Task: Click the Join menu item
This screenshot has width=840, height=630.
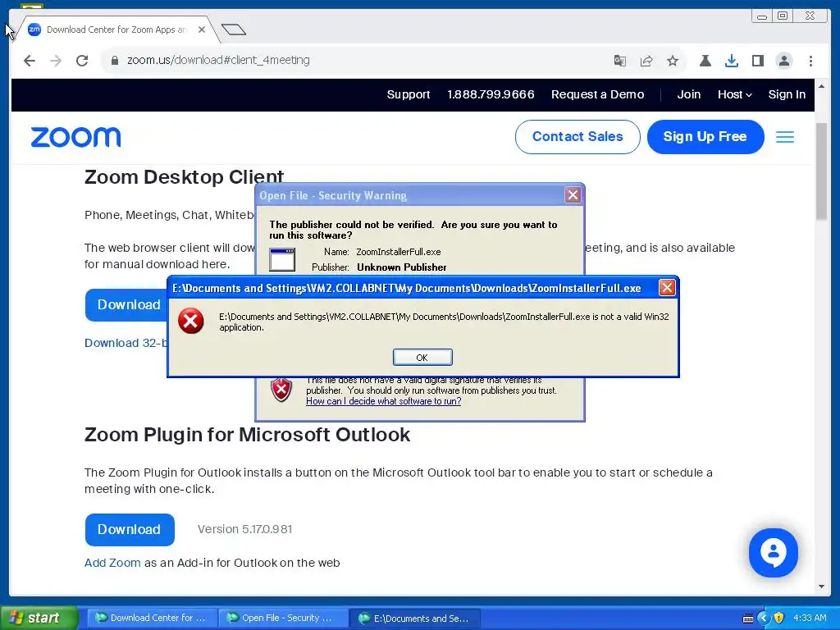Action: pyautogui.click(x=688, y=94)
